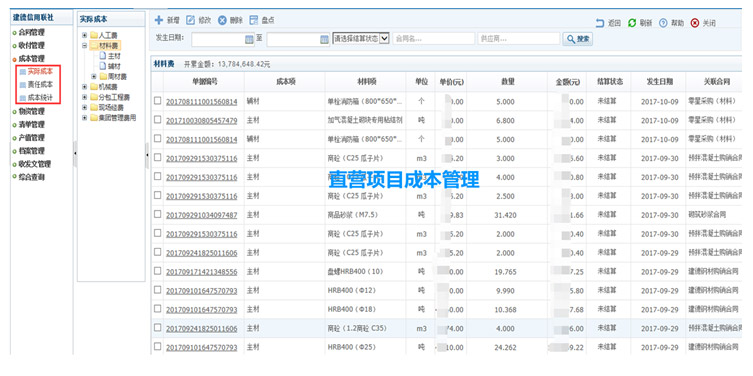Click the icon beside 实际成本 submenu
753x376 pixels.
pyautogui.click(x=22, y=72)
